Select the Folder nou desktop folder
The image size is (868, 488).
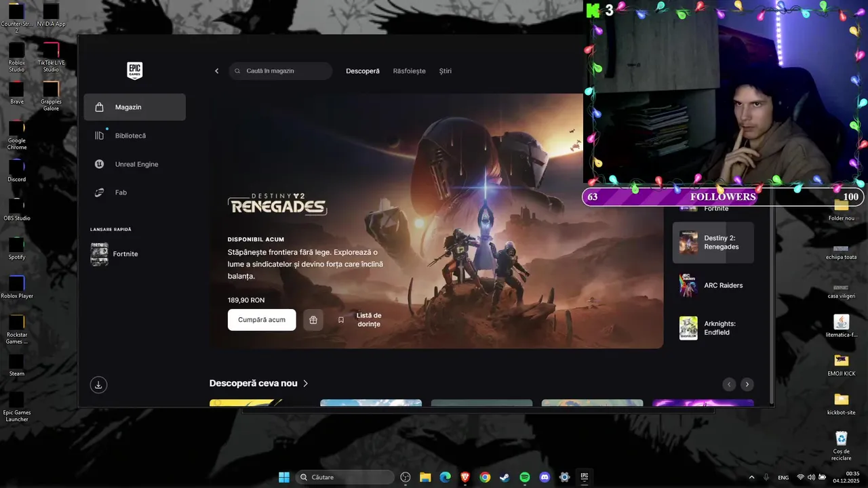[841, 210]
